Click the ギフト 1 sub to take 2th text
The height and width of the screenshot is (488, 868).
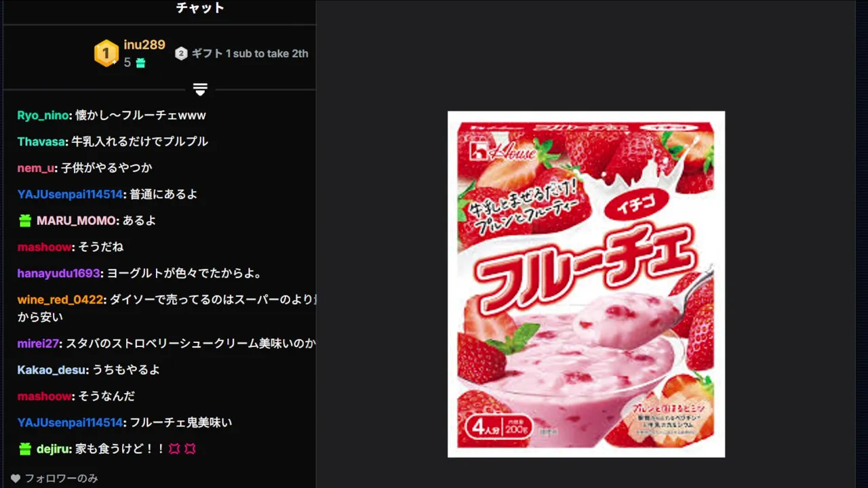click(x=250, y=54)
